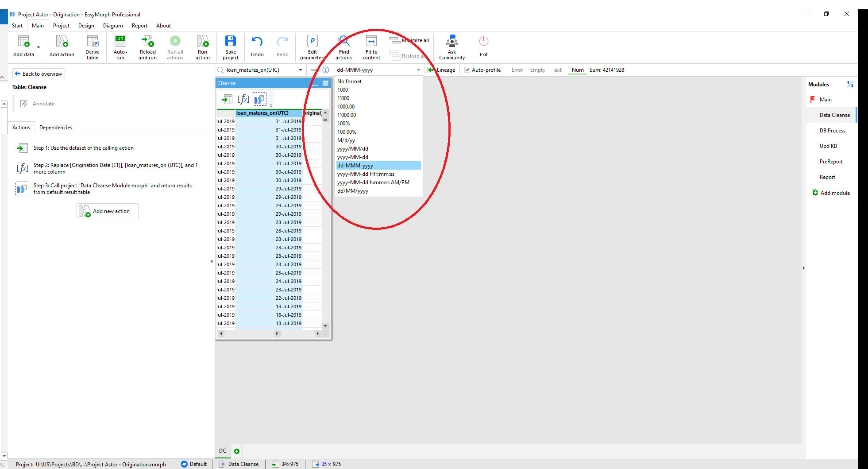Run all actions in the project
The height and width of the screenshot is (469, 868).
[x=175, y=47]
